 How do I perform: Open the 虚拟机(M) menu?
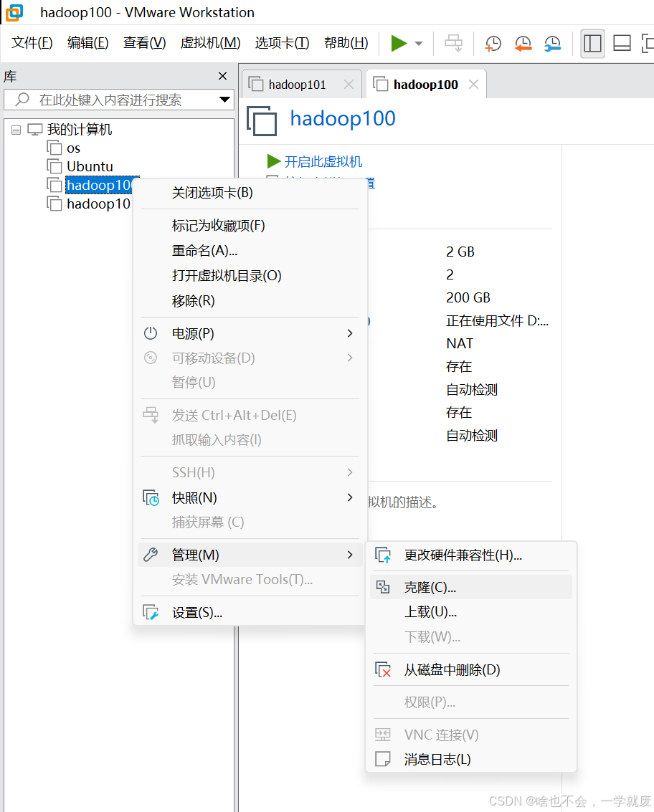210,42
